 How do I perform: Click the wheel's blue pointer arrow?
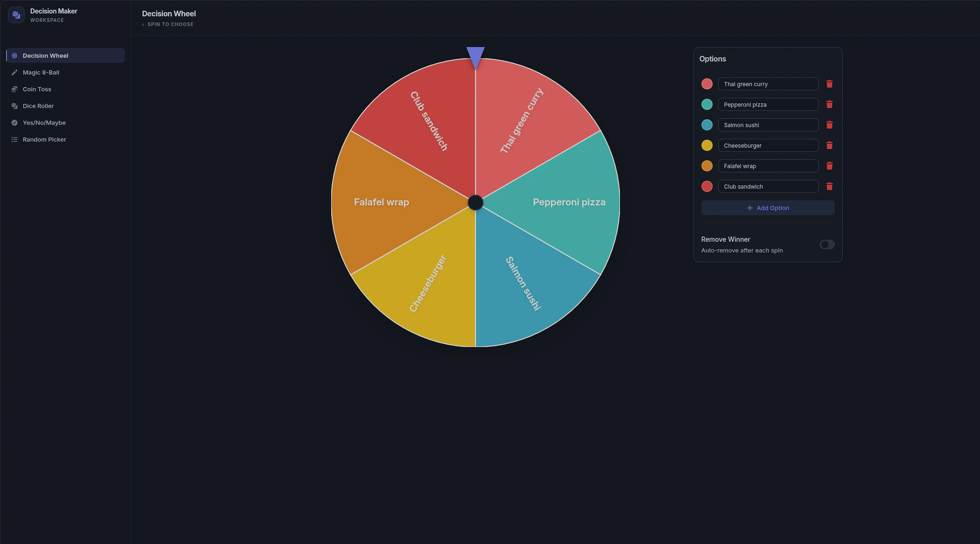tap(475, 57)
